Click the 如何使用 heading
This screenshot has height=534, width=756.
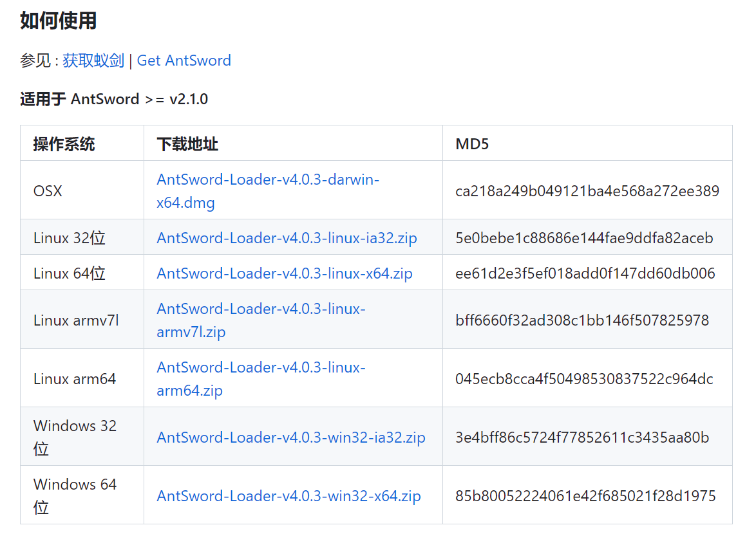click(58, 21)
